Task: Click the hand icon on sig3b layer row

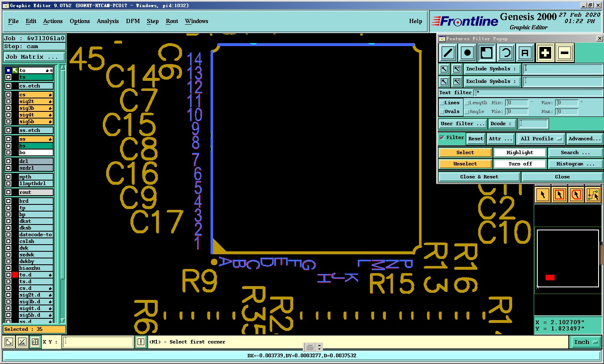Action: coord(50,108)
